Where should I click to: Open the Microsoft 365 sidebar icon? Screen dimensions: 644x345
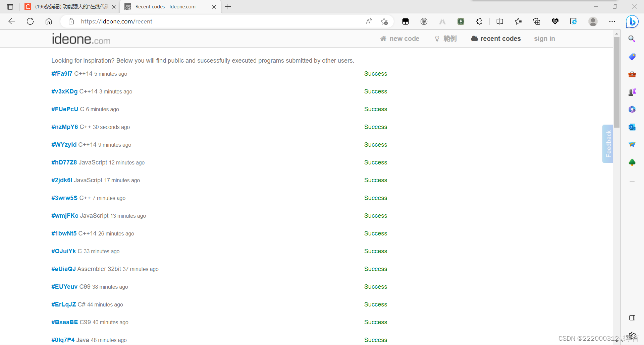pyautogui.click(x=632, y=109)
